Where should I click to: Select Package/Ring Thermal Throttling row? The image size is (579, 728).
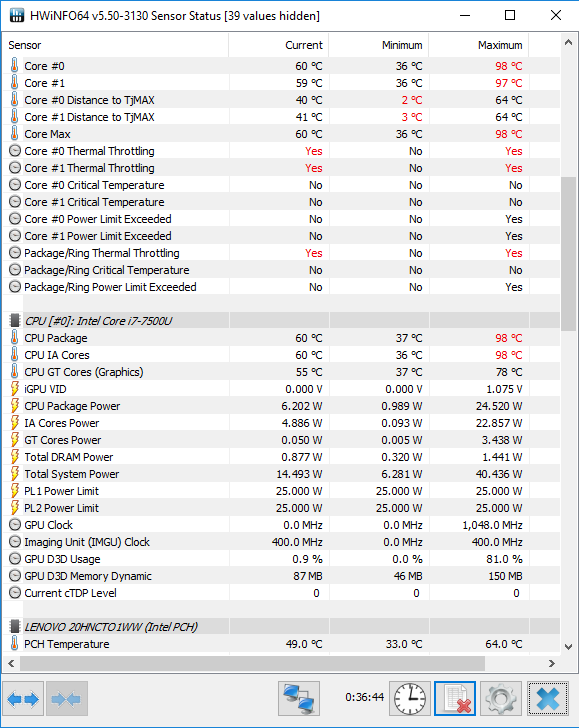(x=281, y=253)
